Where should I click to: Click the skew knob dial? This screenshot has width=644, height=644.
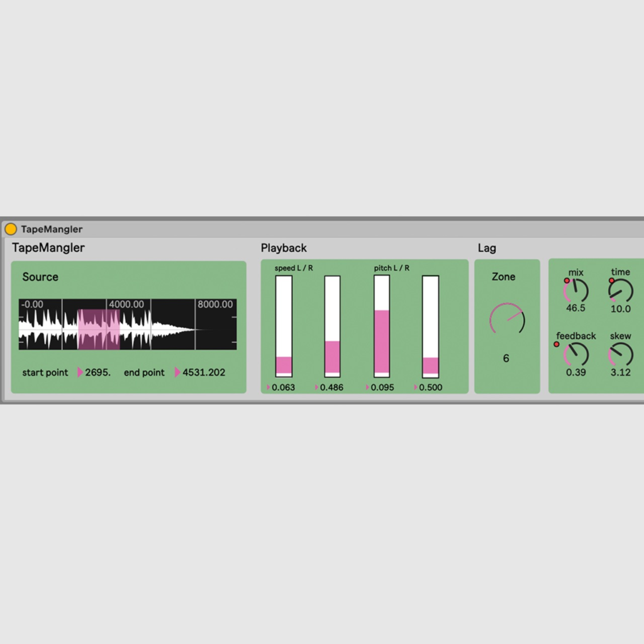[x=621, y=355]
